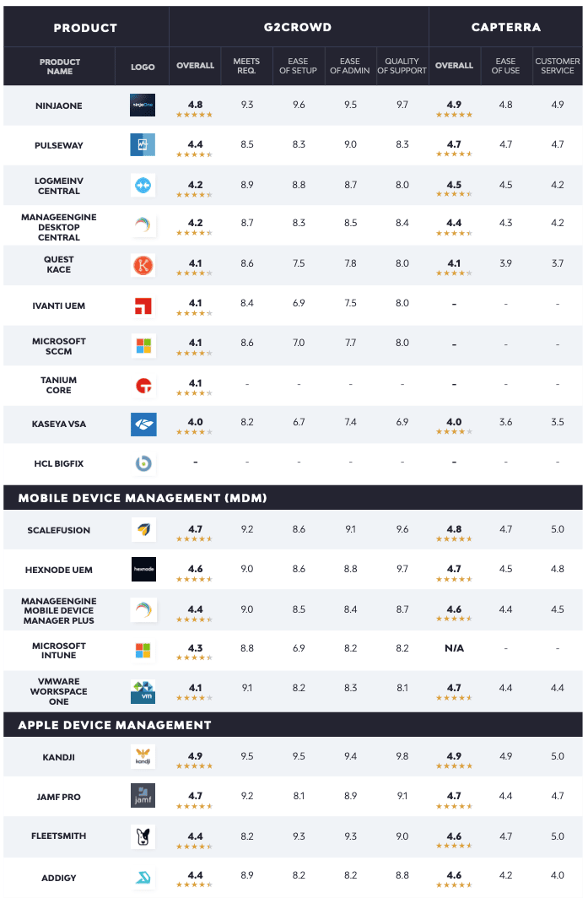Click the Hexnode UEM logo icon
Viewport: 588px width, 898px height.
tap(143, 570)
